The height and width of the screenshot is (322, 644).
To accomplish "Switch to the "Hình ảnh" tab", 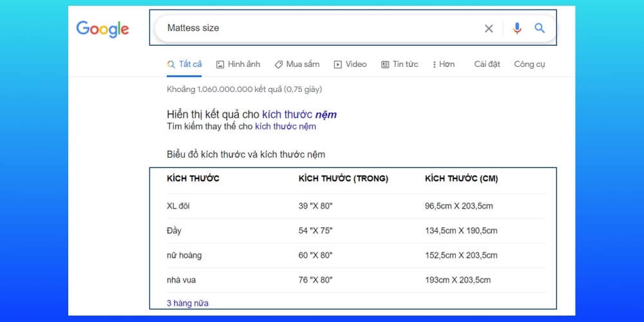I will pyautogui.click(x=238, y=64).
